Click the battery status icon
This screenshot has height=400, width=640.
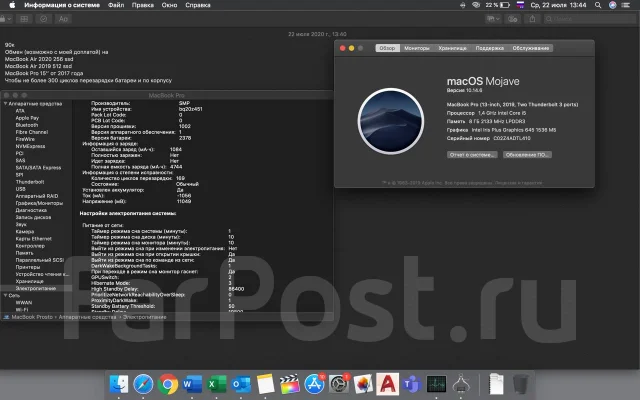coord(505,5)
